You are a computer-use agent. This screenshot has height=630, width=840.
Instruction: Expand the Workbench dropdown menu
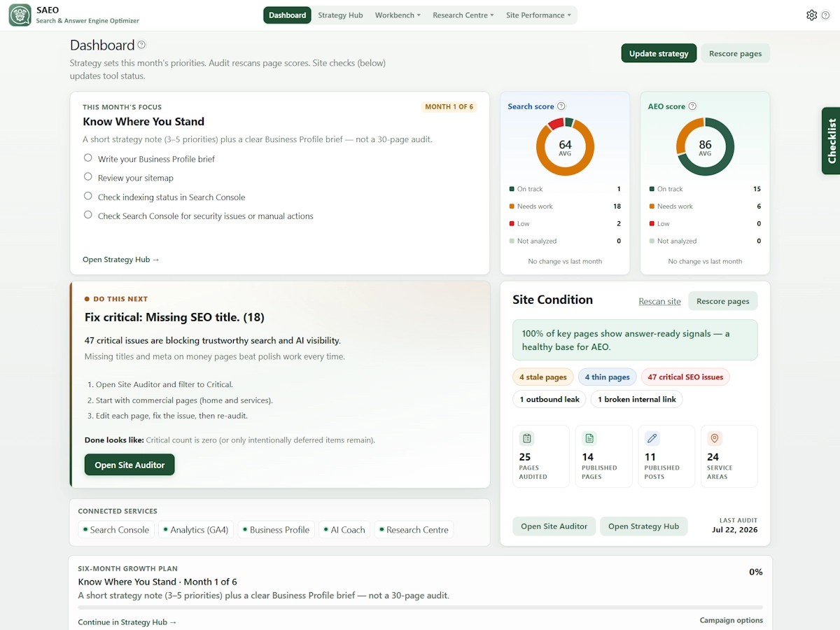pyautogui.click(x=398, y=15)
